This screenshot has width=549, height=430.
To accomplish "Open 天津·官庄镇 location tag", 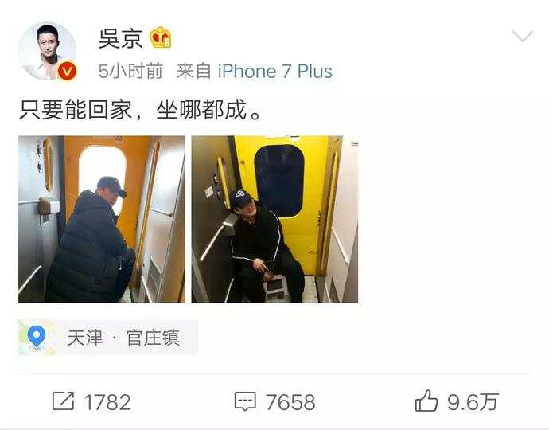I will pos(124,338).
